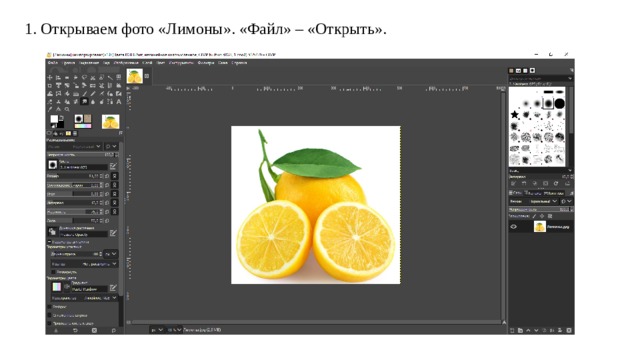
Task: Open the Фильтры menu
Action: (x=206, y=63)
